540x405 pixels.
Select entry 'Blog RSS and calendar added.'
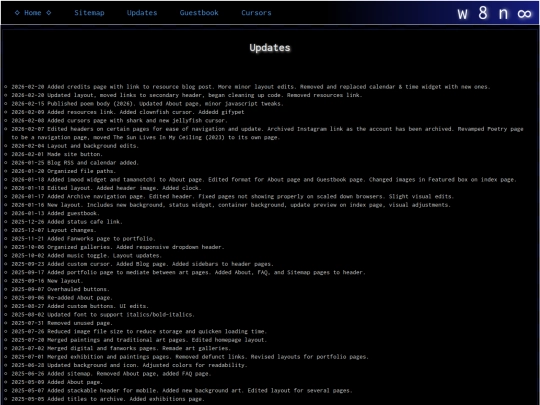pyautogui.click(x=75, y=163)
